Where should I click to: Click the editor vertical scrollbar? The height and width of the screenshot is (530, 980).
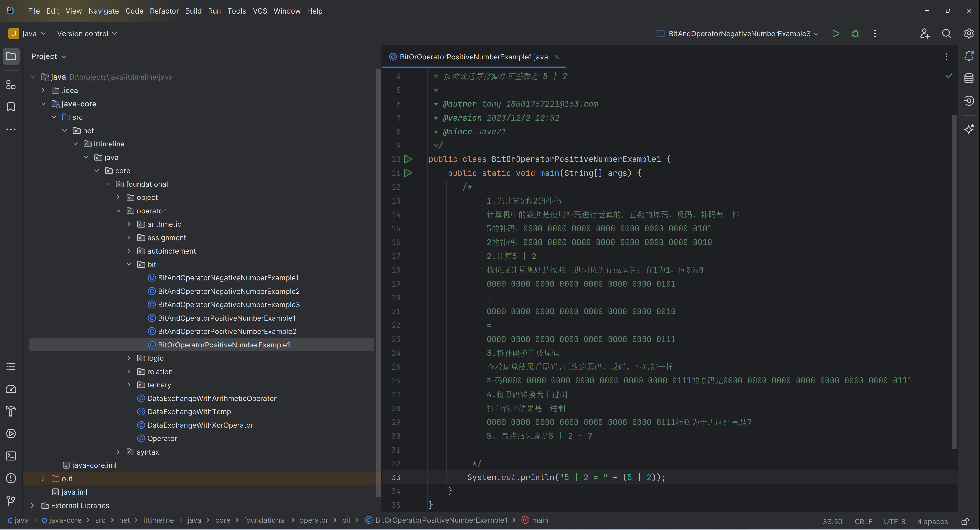[954, 282]
